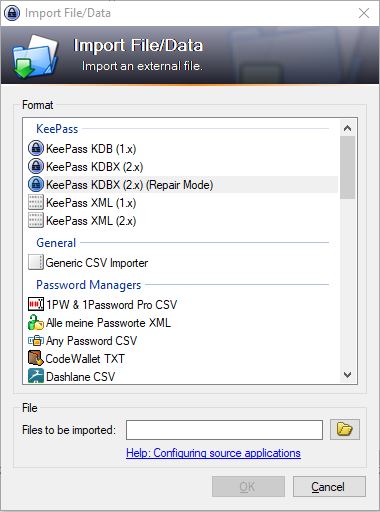Click the format list scrollbar thumb

[347, 168]
